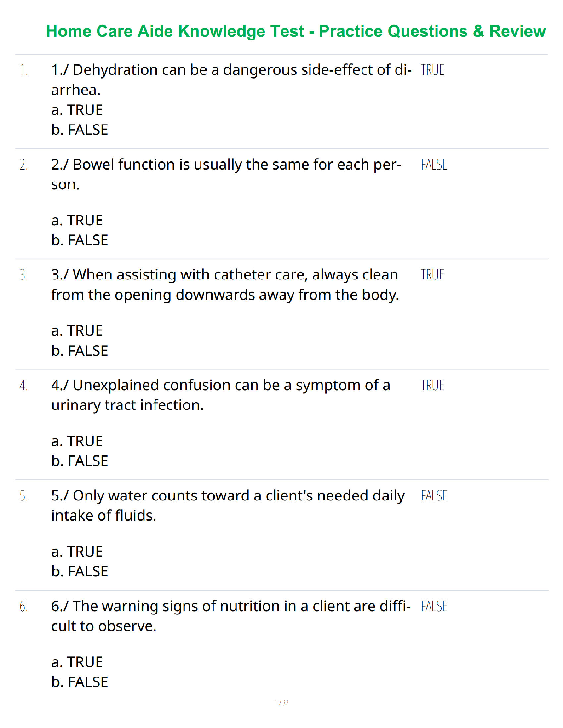The image size is (563, 728).
Task: Choose b. FALSE for the bowel function question
Action: pyautogui.click(x=80, y=240)
